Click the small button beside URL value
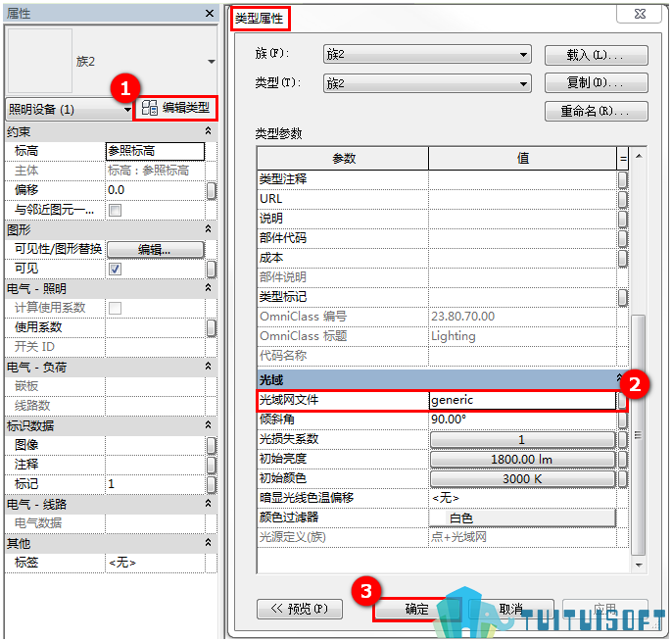 pos(623,199)
